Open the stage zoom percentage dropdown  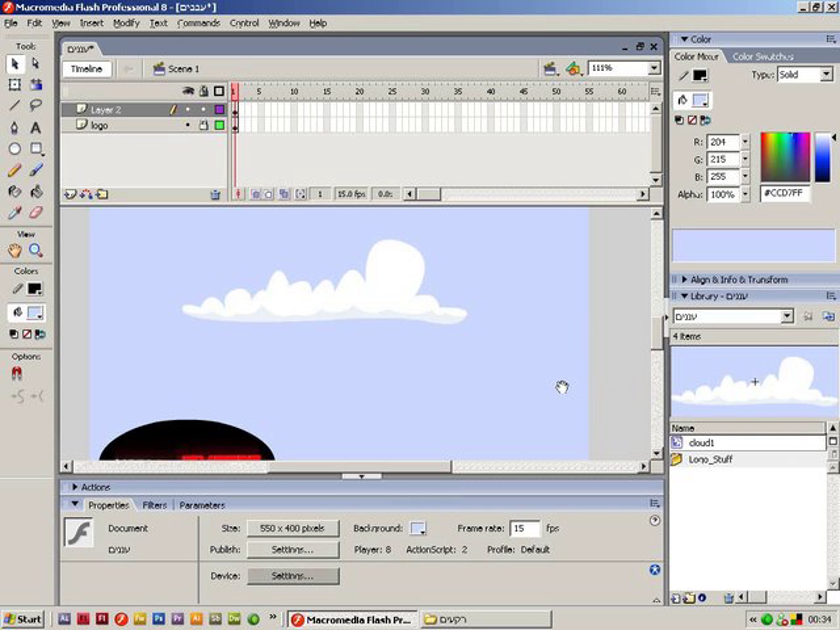pos(653,68)
